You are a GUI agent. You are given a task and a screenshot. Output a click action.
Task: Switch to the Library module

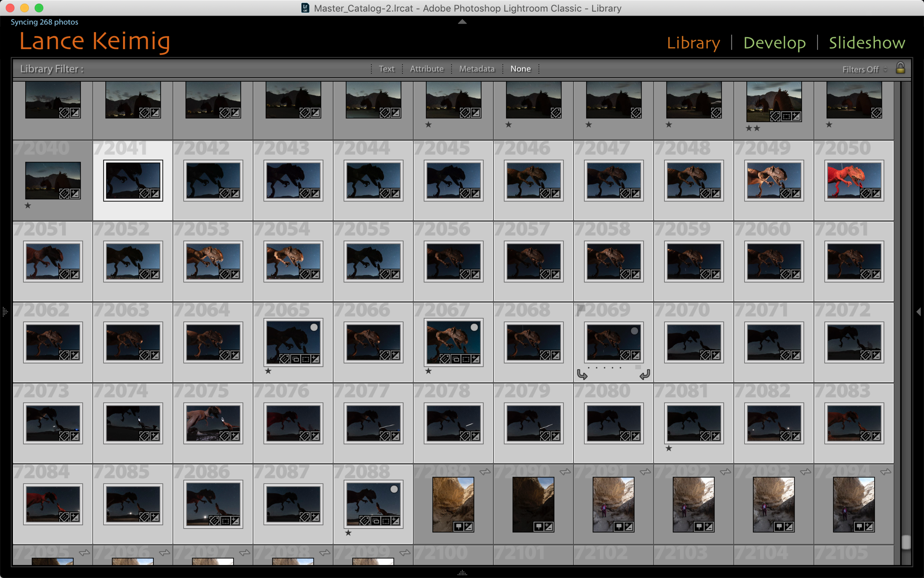(x=693, y=43)
